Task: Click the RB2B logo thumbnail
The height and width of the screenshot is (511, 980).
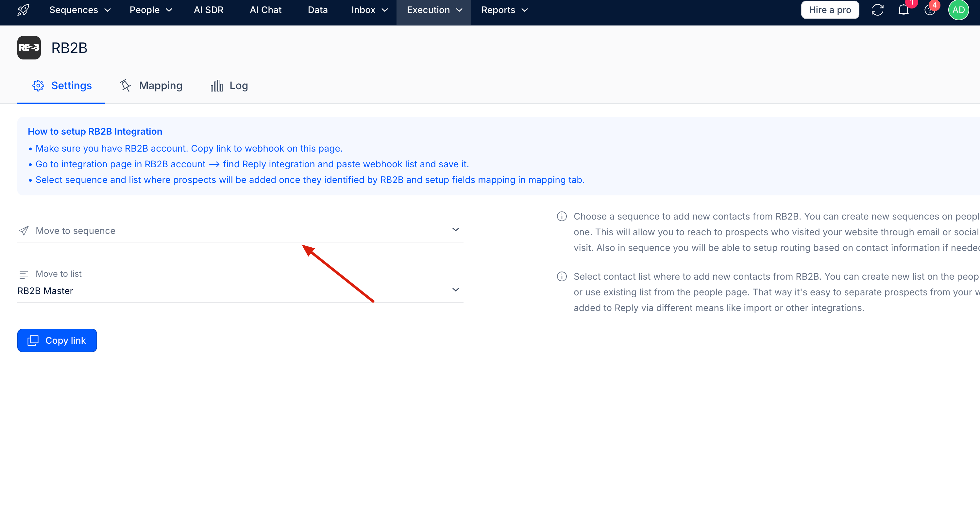Action: [x=29, y=47]
